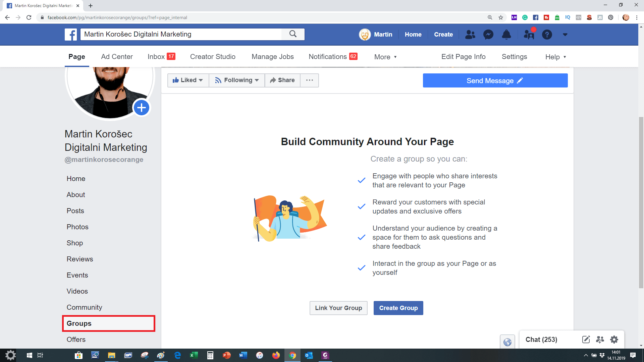Expand the Help dropdown

point(555,57)
